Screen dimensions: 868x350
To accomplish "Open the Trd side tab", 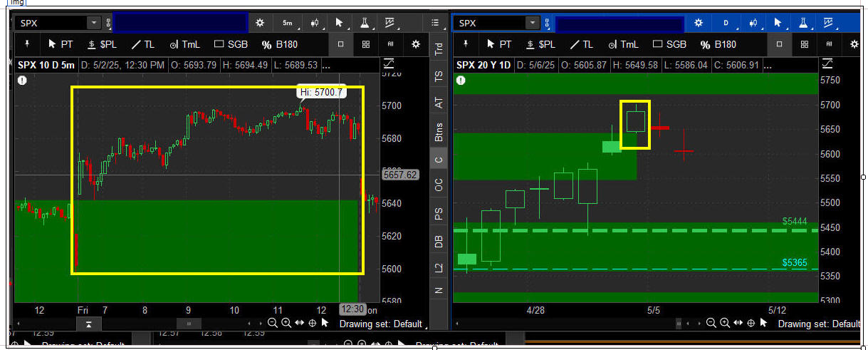I will tap(439, 48).
